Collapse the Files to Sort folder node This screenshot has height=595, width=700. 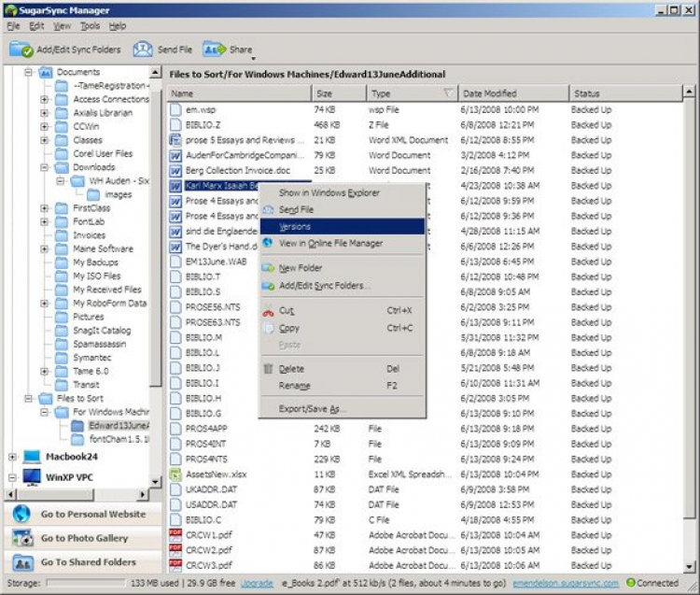click(x=28, y=398)
